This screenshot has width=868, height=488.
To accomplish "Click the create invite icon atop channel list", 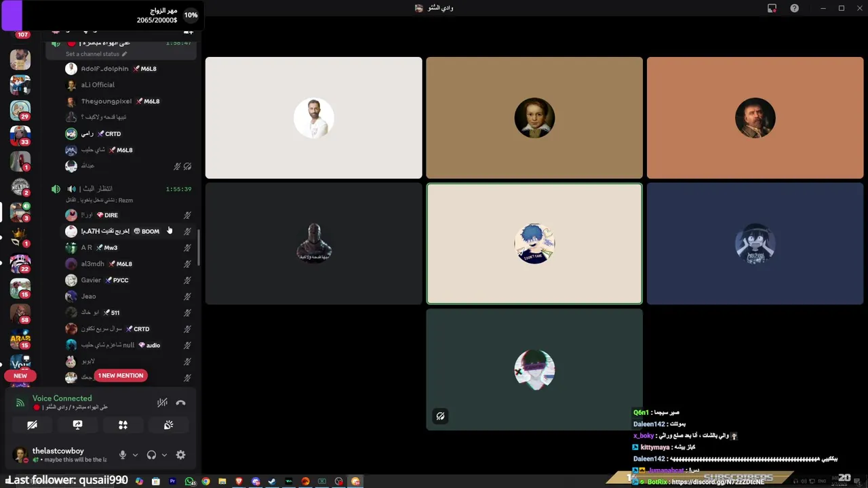I will (189, 31).
